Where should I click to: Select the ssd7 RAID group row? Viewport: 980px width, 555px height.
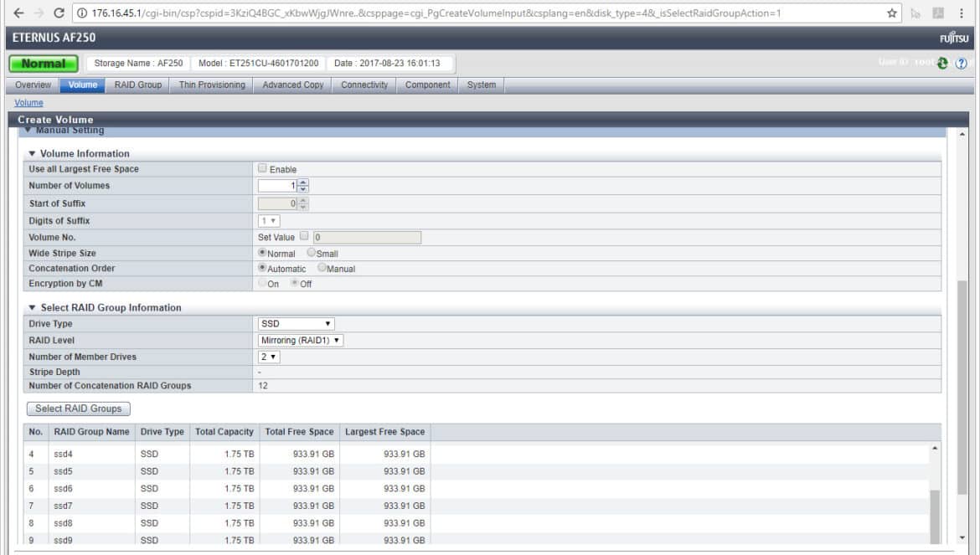click(477, 506)
